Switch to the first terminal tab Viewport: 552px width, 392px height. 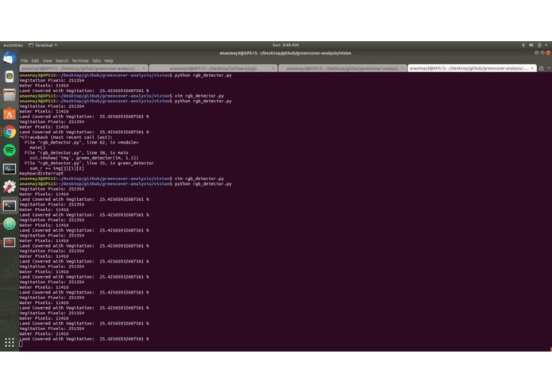83,68
